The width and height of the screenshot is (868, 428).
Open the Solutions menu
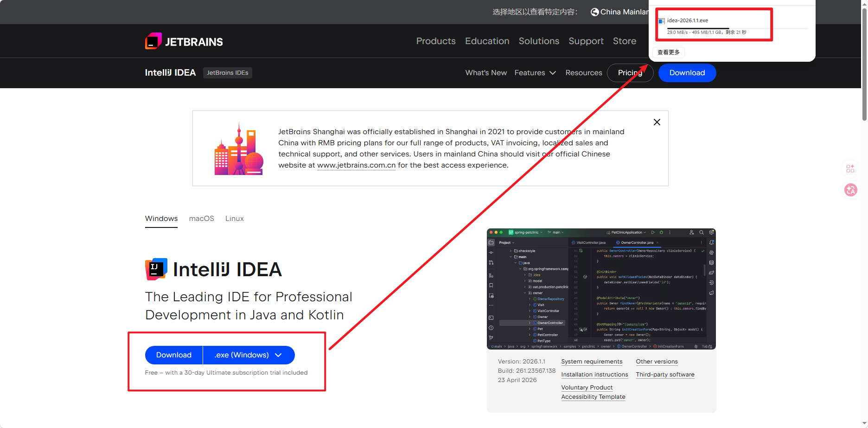coord(539,41)
